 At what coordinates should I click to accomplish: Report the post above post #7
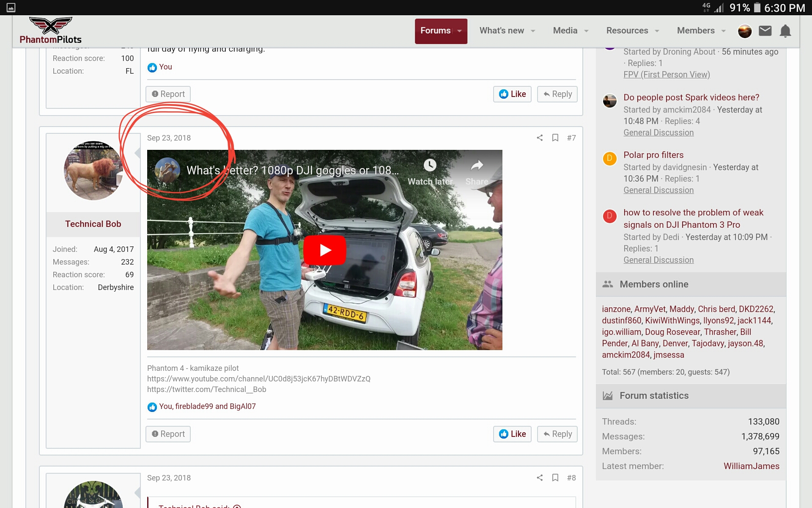168,94
